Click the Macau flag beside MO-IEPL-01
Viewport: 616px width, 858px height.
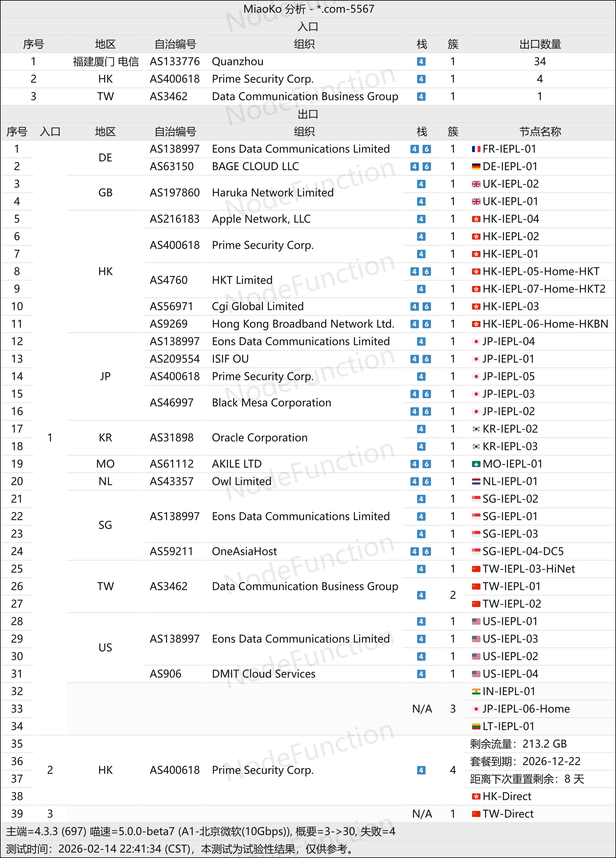pos(476,464)
